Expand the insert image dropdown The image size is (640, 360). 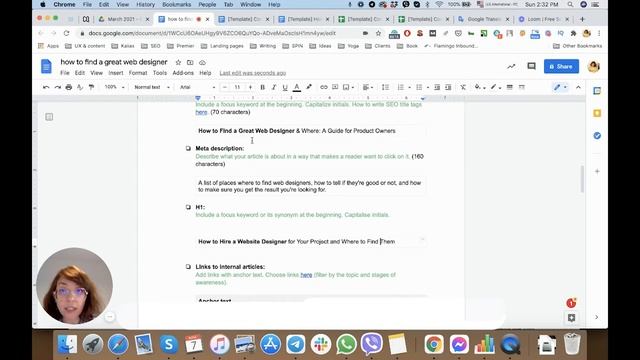click(353, 87)
